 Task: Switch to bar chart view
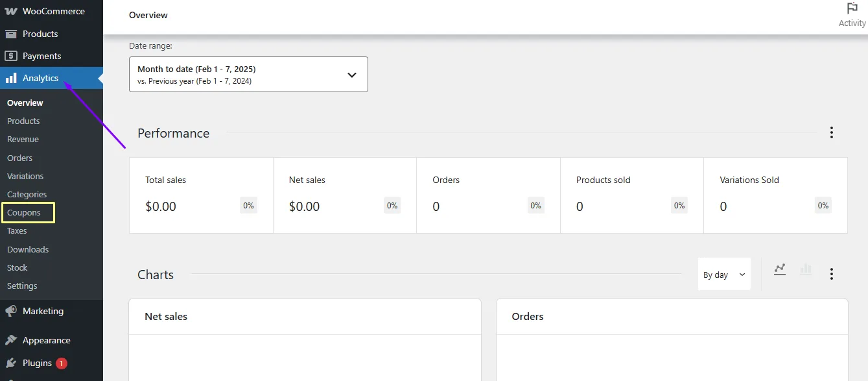(806, 269)
